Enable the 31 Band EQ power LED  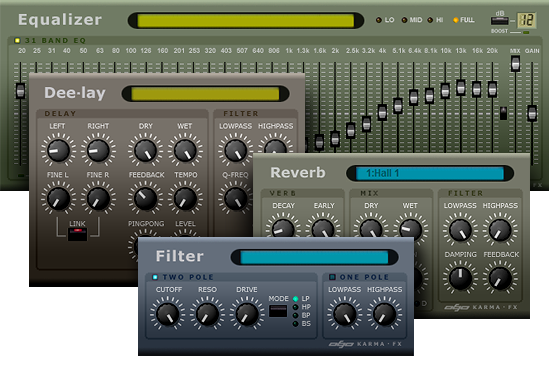(x=17, y=40)
